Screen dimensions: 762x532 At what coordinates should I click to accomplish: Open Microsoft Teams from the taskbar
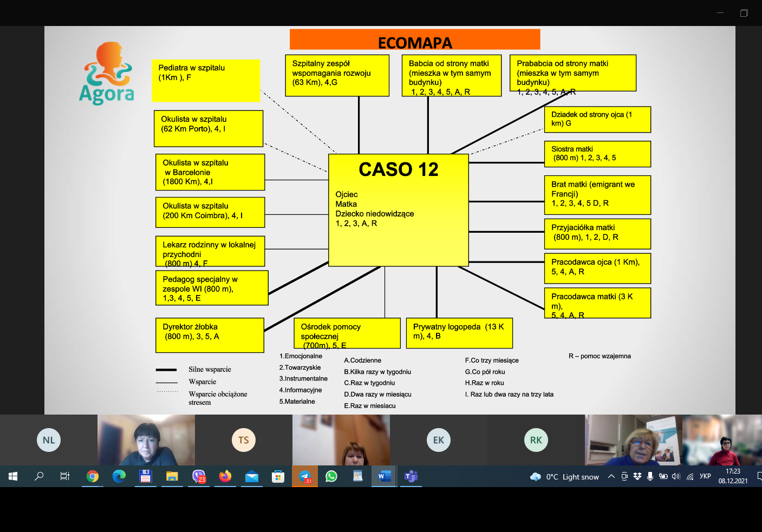click(411, 476)
